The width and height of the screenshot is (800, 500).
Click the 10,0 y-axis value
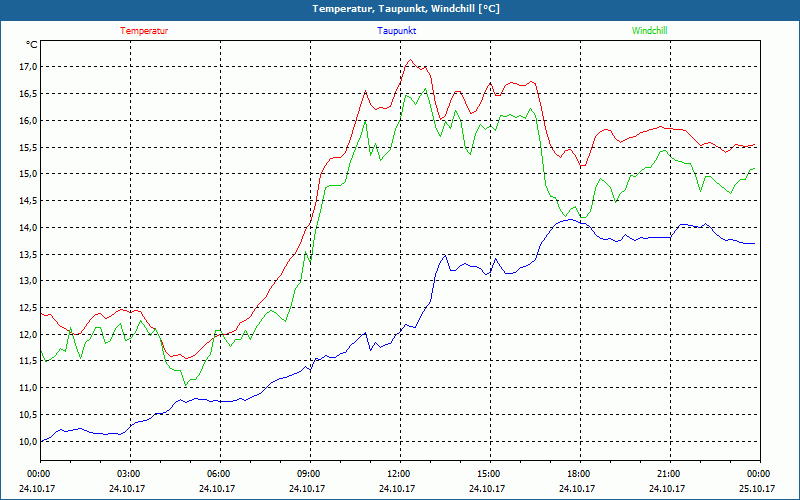(28, 442)
